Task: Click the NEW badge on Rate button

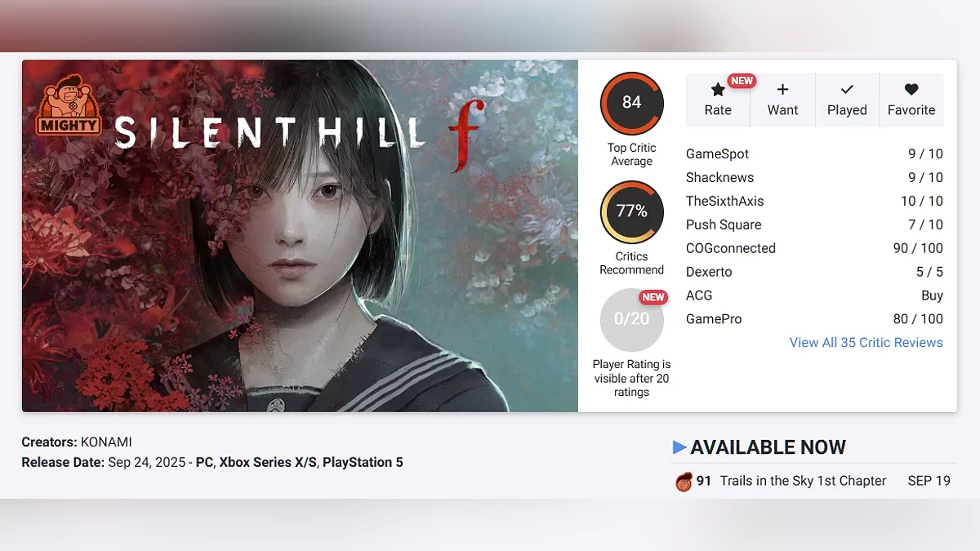Action: click(742, 81)
